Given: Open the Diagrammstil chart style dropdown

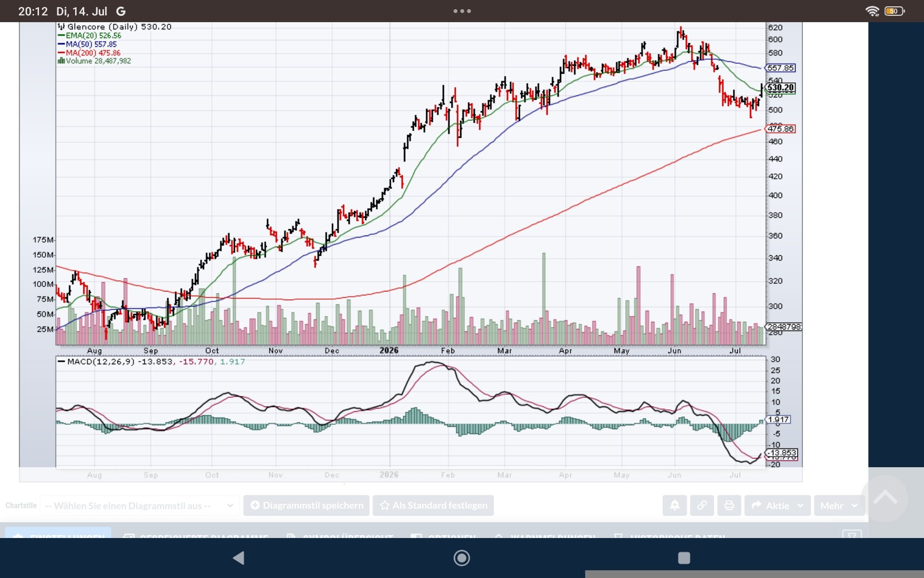Looking at the screenshot, I should 140,505.
